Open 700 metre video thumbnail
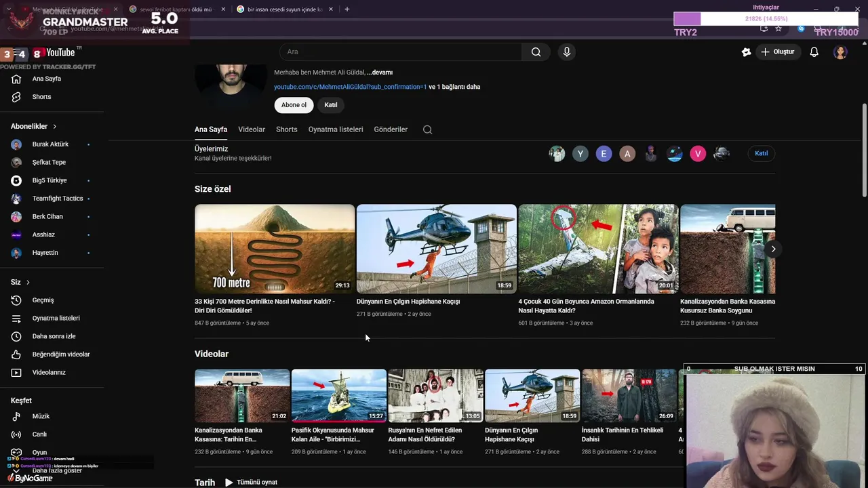The image size is (868, 488). pos(275,249)
